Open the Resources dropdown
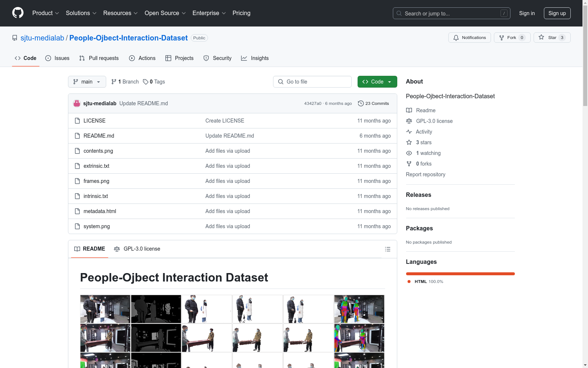This screenshot has height=368, width=588. pyautogui.click(x=121, y=13)
